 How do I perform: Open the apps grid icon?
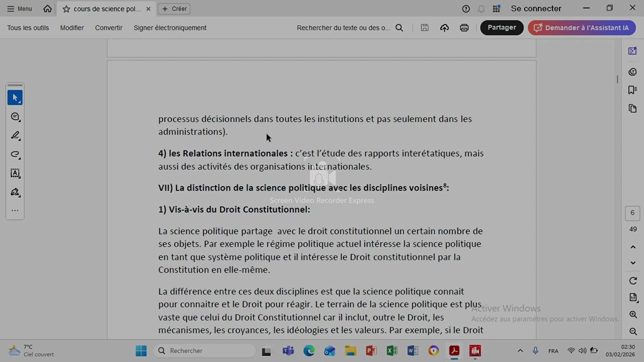pos(497,9)
